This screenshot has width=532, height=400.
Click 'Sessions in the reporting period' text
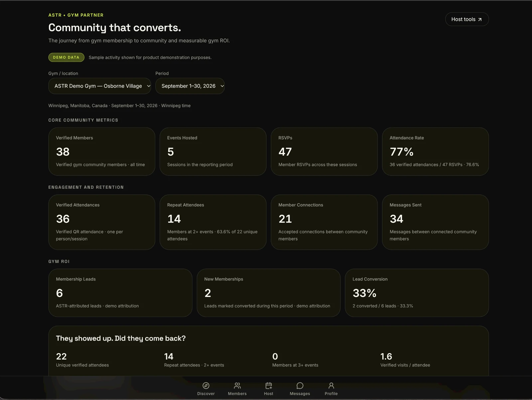click(x=200, y=164)
